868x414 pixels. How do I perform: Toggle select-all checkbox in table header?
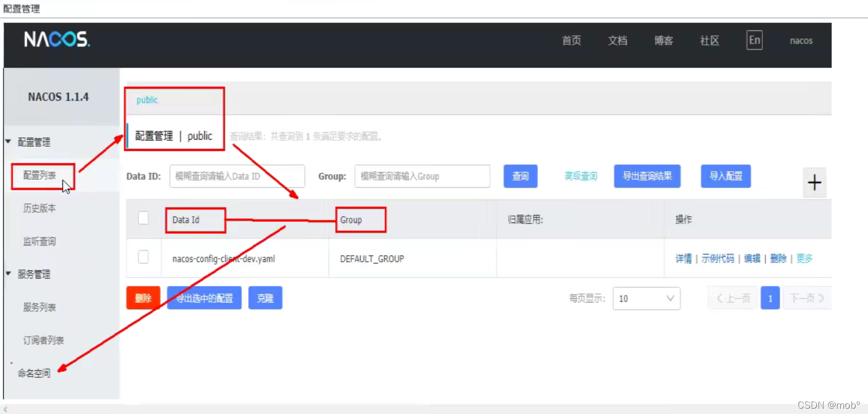tap(144, 218)
